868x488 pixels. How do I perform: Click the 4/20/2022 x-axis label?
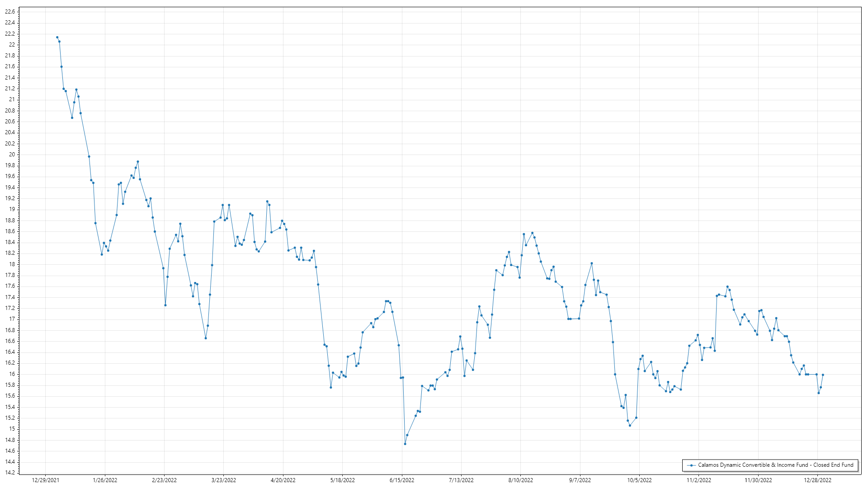click(283, 480)
